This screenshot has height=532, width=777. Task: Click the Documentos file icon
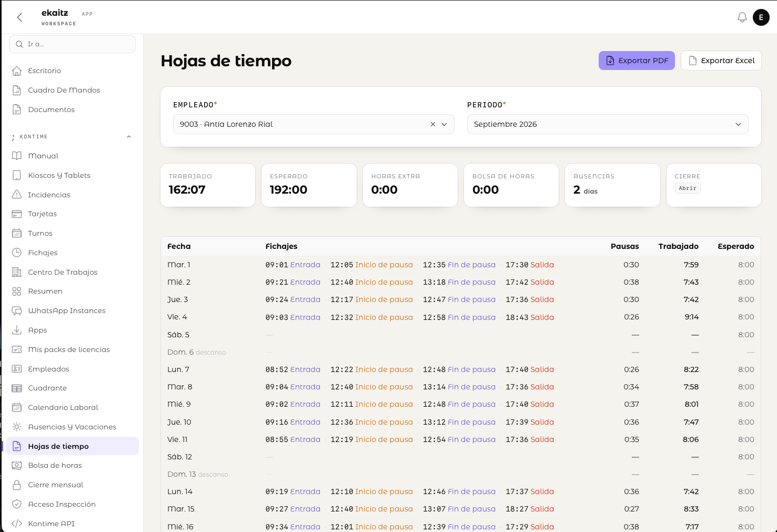pos(17,109)
